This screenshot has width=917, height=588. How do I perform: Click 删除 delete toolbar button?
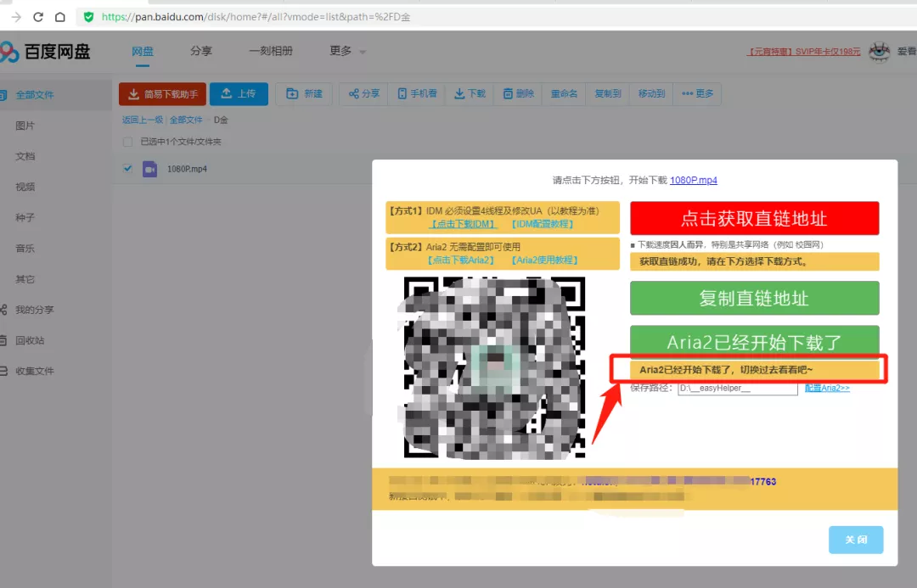(518, 93)
